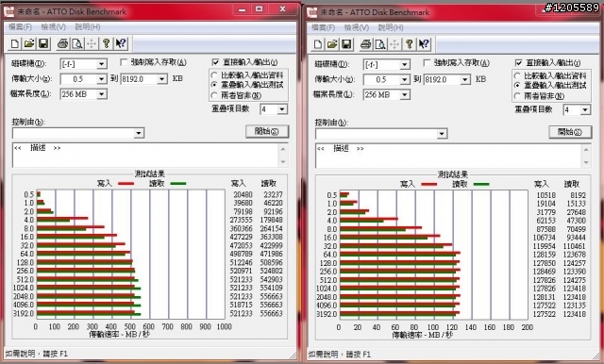The width and height of the screenshot is (604, 364).
Task: Print icon in right window toolbar
Action: coord(366,44)
